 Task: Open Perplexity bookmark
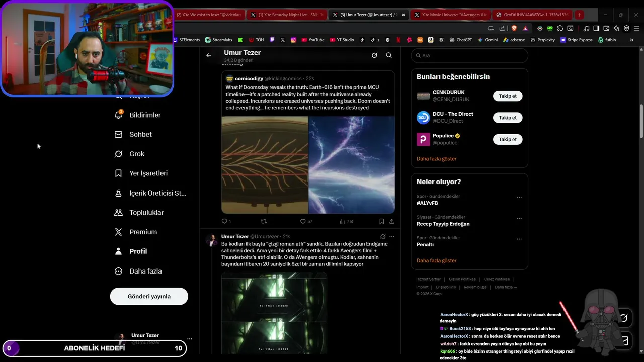[542, 40]
